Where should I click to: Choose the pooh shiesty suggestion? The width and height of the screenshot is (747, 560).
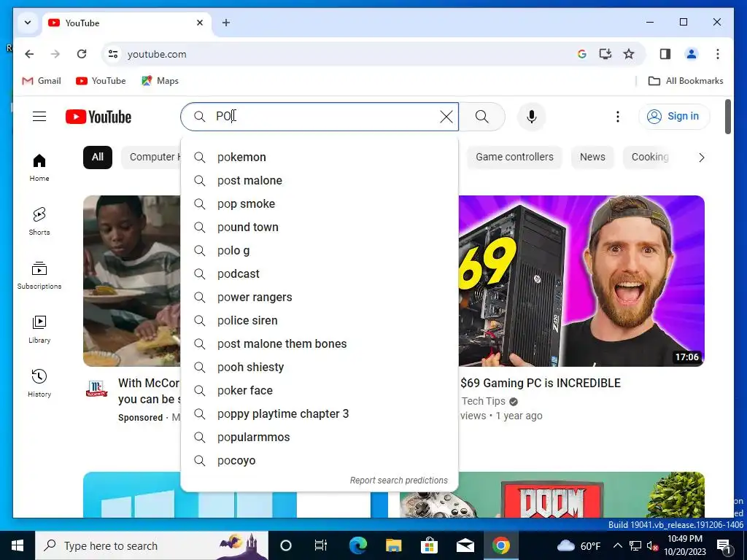tap(320, 367)
